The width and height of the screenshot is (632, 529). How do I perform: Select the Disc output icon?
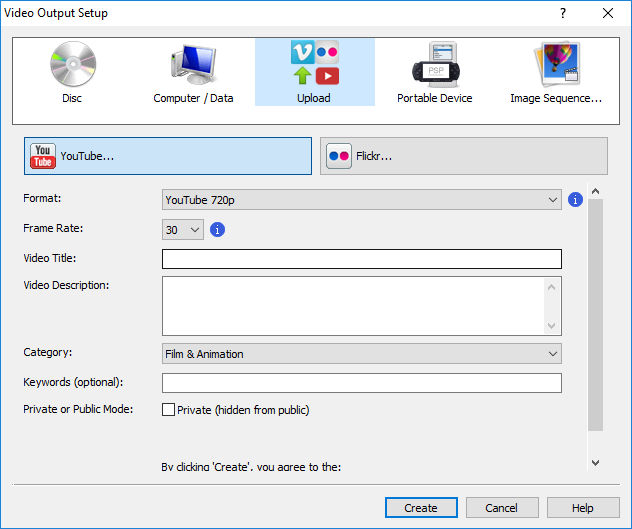coord(72,66)
